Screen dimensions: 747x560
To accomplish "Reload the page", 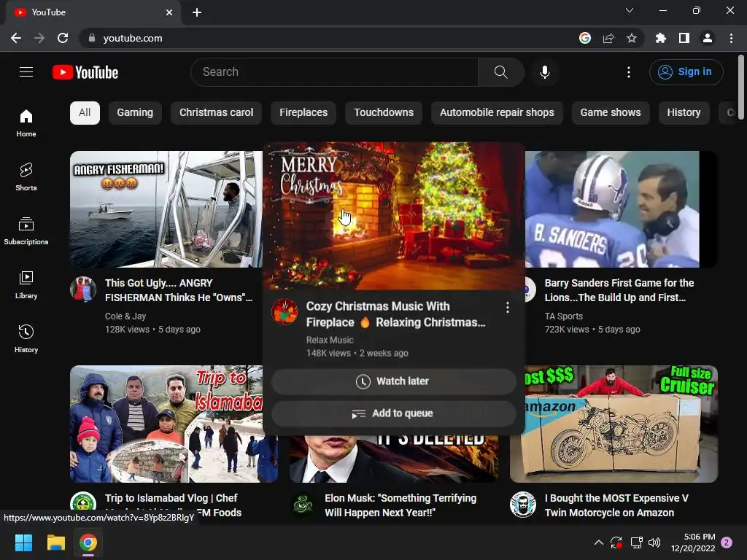I will point(63,38).
